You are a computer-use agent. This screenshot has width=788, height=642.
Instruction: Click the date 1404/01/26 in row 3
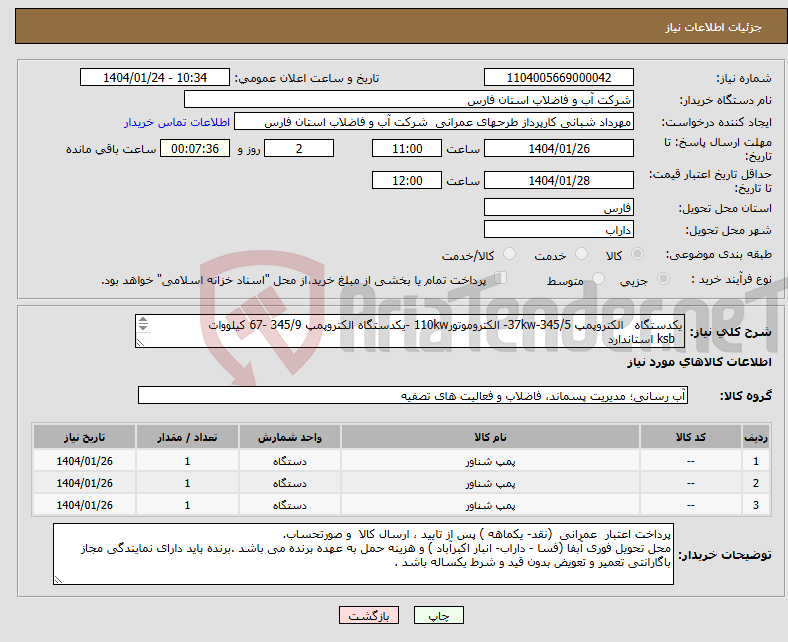coord(84,505)
